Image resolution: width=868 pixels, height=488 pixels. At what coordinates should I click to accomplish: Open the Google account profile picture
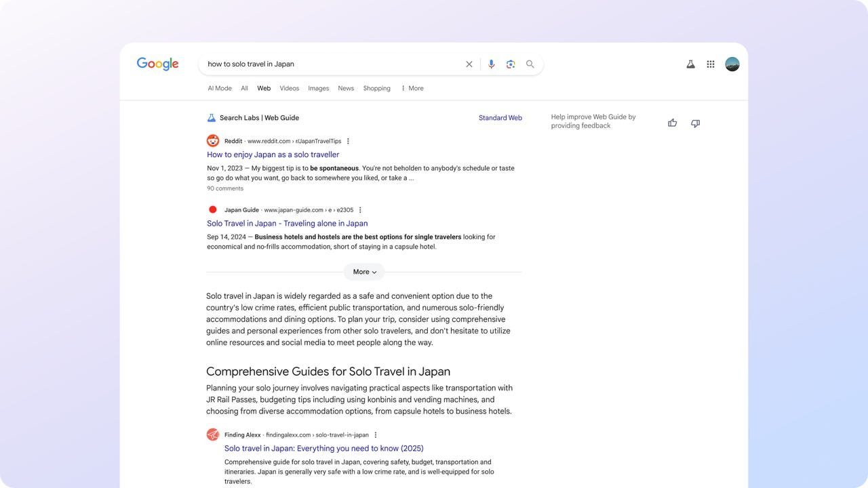point(731,62)
